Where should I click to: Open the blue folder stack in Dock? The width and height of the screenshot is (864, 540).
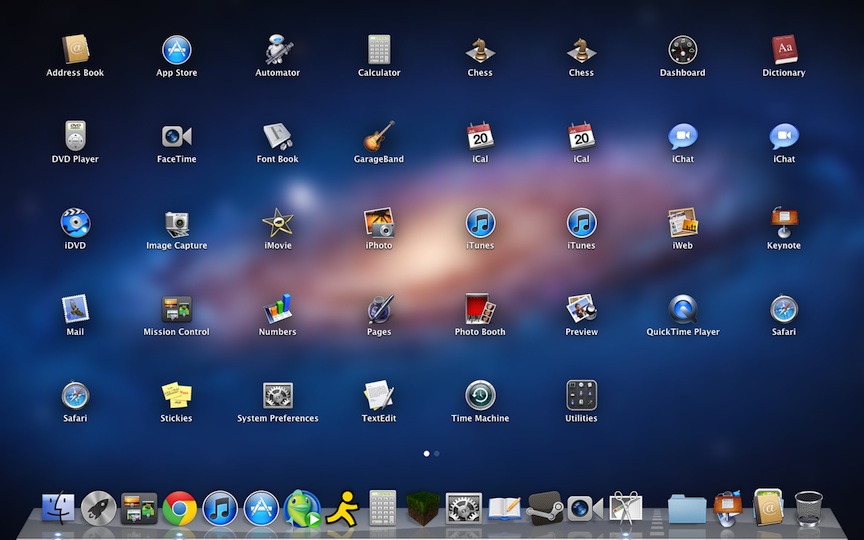coord(687,509)
